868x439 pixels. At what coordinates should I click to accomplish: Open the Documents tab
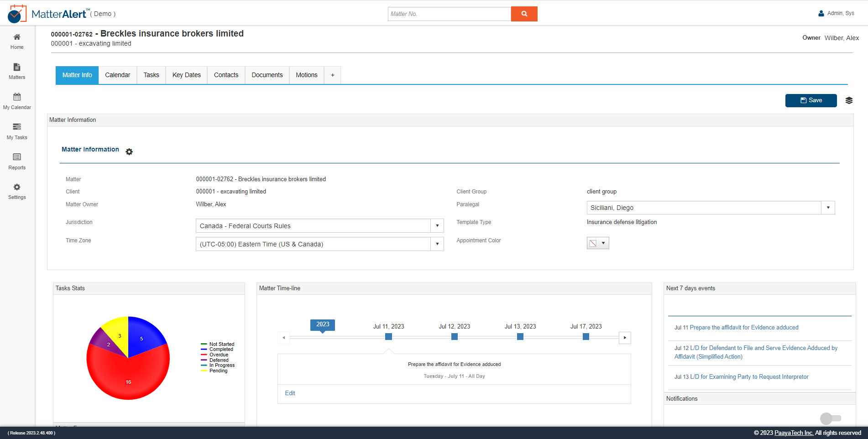pyautogui.click(x=267, y=75)
